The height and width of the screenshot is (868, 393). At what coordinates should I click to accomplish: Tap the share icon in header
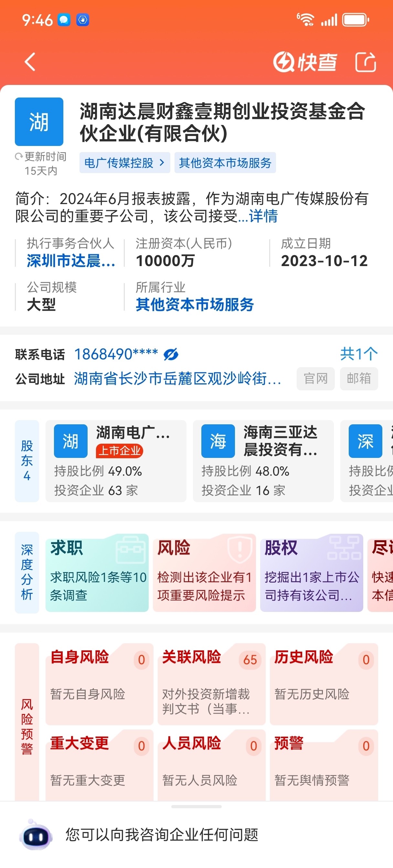366,62
